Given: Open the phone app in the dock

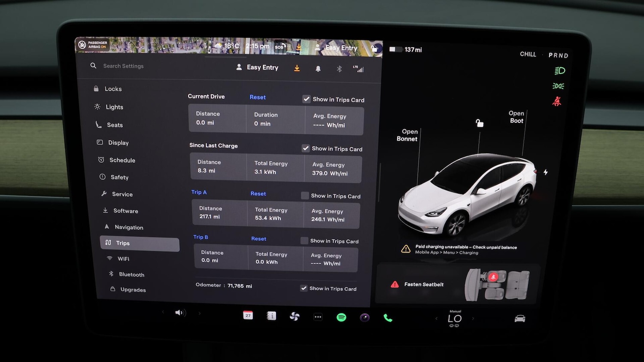Looking at the screenshot, I should [x=388, y=318].
